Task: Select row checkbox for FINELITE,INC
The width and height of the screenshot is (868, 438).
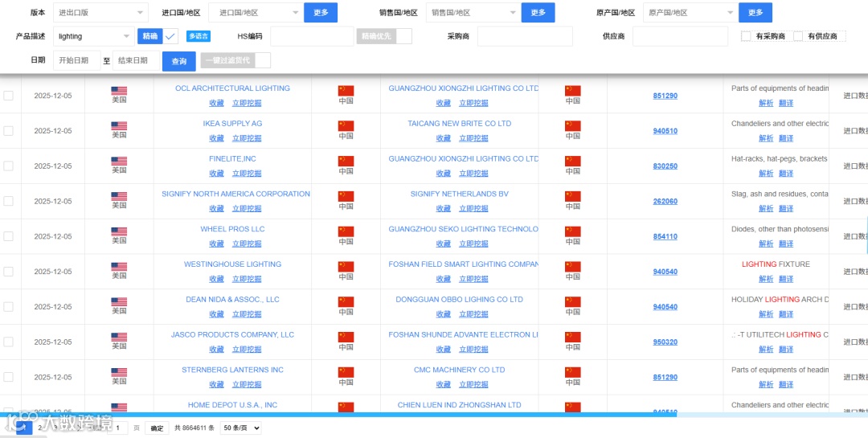Action: [x=8, y=166]
